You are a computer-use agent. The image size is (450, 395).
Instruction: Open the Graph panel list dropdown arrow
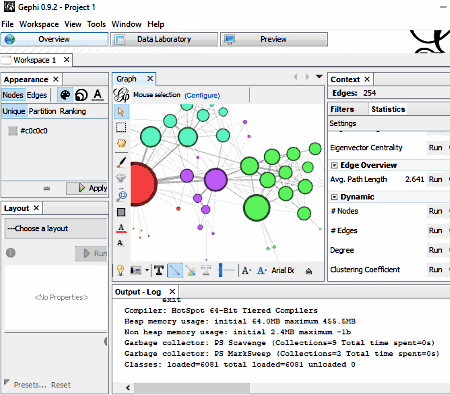point(319,77)
